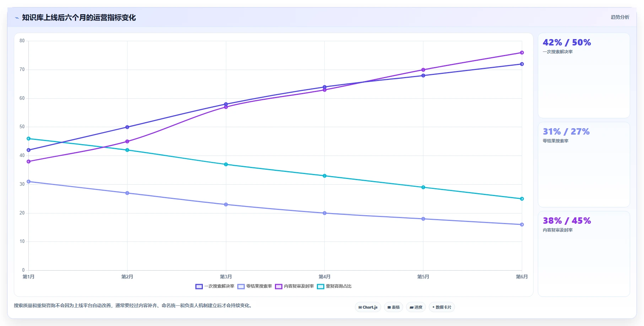This screenshot has width=644, height=326.
Task: Click the Chart.js tag chip
Action: coord(368,307)
